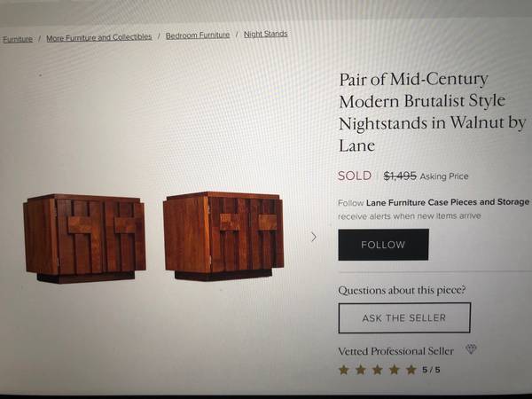The width and height of the screenshot is (532, 399).
Task: Click the first rating star
Action: click(x=344, y=370)
